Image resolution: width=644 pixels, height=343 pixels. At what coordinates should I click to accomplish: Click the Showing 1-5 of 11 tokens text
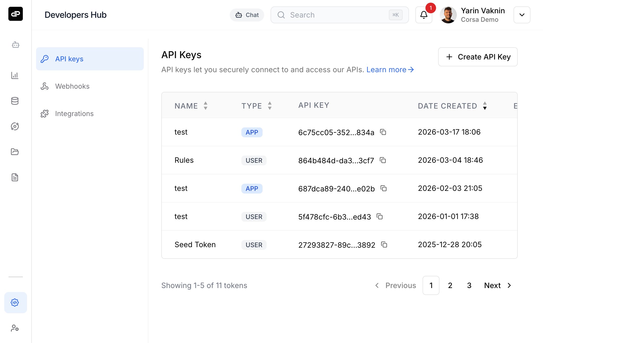(x=204, y=285)
